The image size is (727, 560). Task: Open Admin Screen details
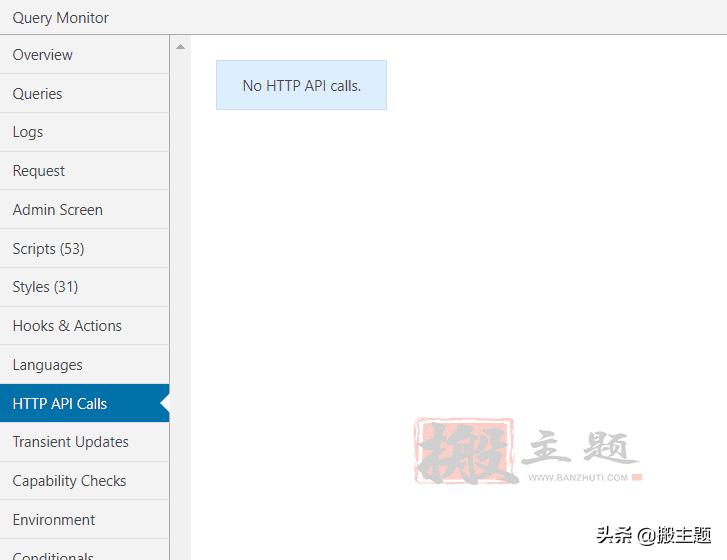58,210
